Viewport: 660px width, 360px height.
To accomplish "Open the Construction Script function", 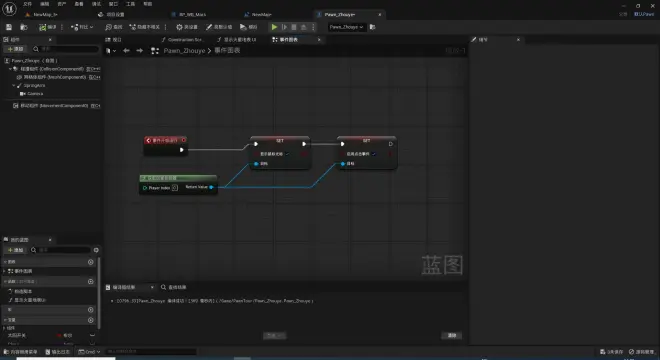I will click(20, 291).
